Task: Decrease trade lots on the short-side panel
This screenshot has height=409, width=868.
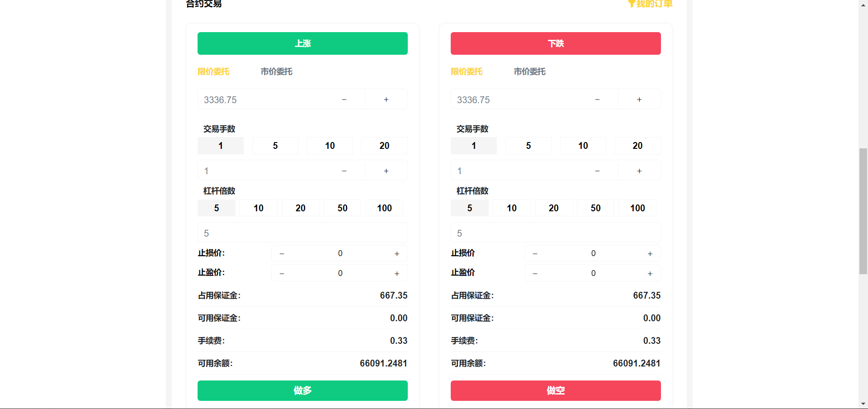Action: (x=597, y=171)
